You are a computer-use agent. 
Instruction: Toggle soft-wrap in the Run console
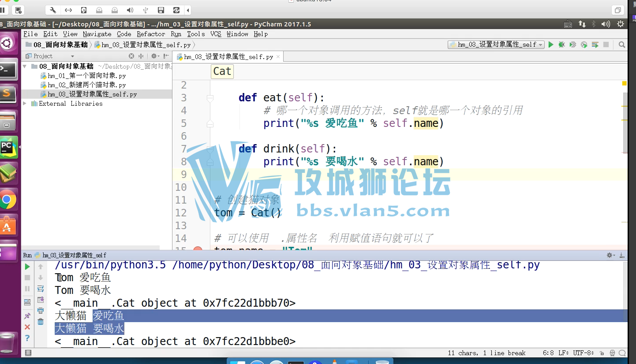click(41, 289)
